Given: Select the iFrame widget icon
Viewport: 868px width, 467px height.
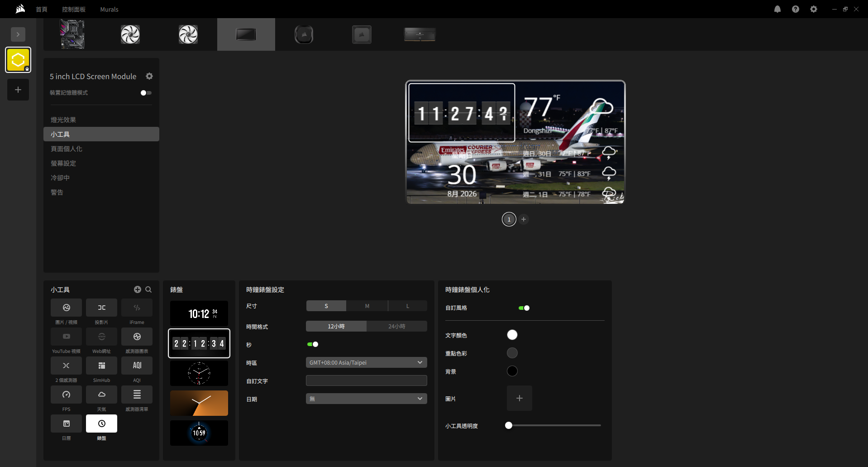Looking at the screenshot, I should (137, 308).
